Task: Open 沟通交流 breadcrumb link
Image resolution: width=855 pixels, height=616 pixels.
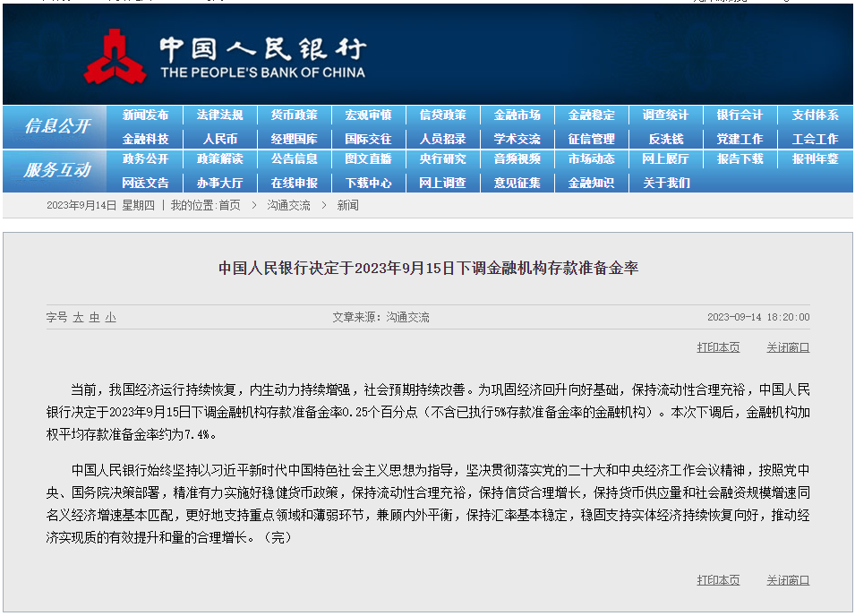Action: click(x=288, y=206)
